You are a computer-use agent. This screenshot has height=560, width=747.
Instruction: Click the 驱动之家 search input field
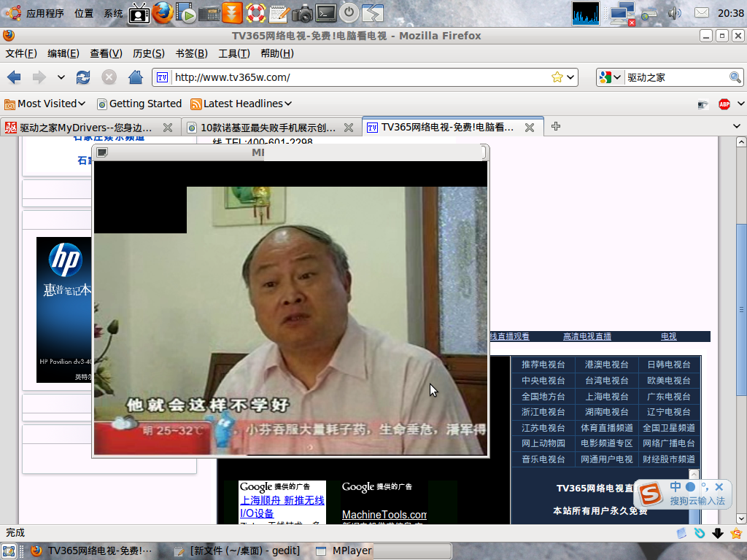coord(676,77)
